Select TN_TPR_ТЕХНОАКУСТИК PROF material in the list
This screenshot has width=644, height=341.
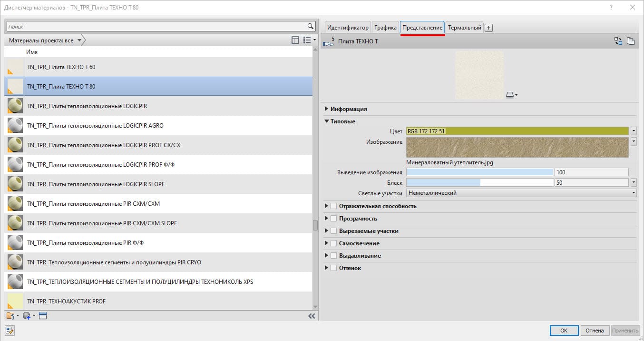click(67, 301)
